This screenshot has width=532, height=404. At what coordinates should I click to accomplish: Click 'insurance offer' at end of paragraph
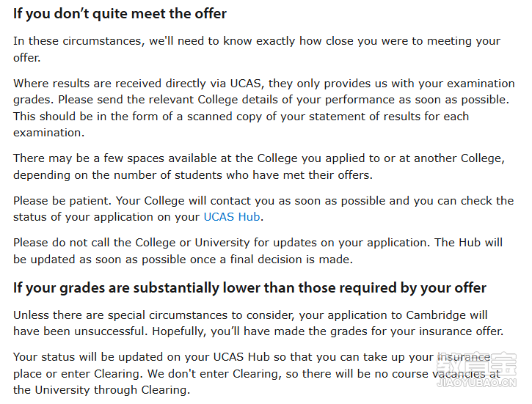pyautogui.click(x=461, y=331)
